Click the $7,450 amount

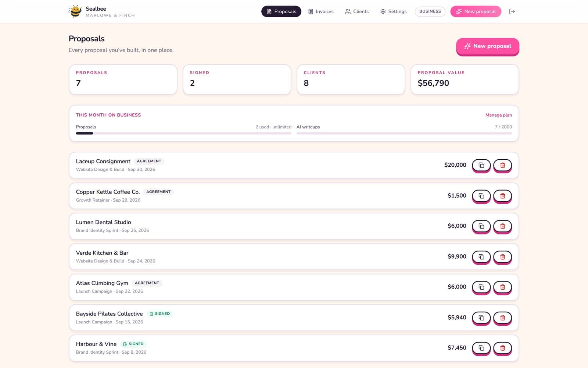(x=457, y=347)
